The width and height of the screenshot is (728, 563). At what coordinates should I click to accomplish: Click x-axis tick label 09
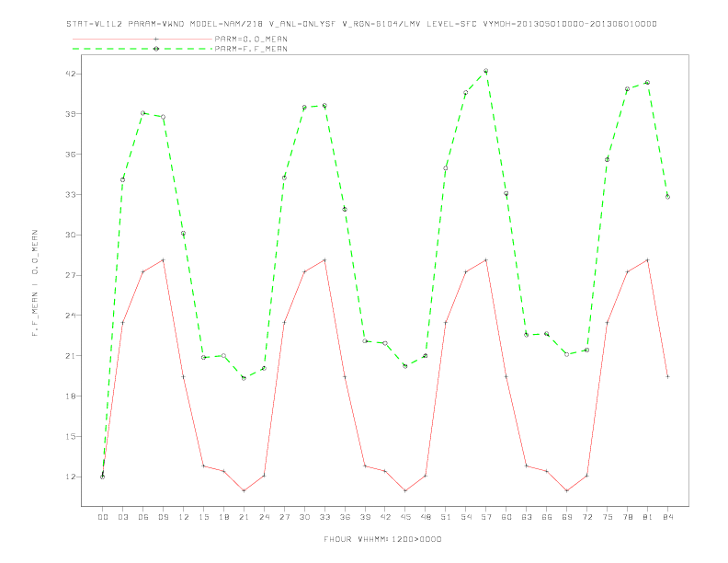(x=163, y=517)
